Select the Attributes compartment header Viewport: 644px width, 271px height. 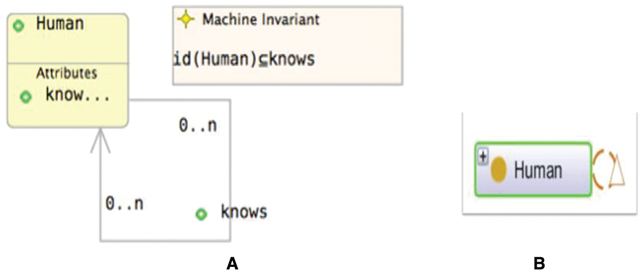click(66, 73)
